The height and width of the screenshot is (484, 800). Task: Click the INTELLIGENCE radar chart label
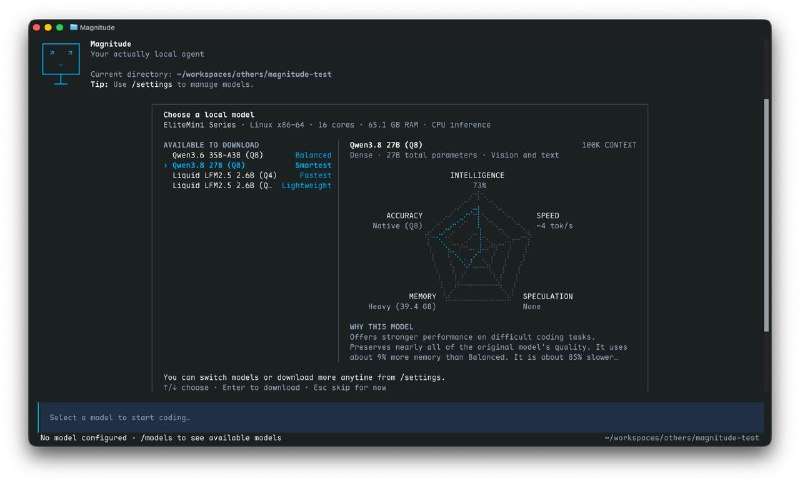click(x=477, y=175)
